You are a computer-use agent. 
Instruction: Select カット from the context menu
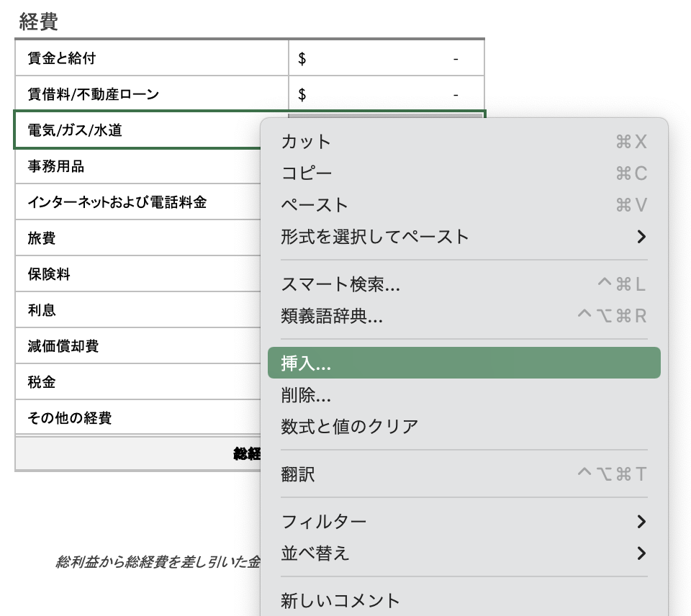[305, 142]
